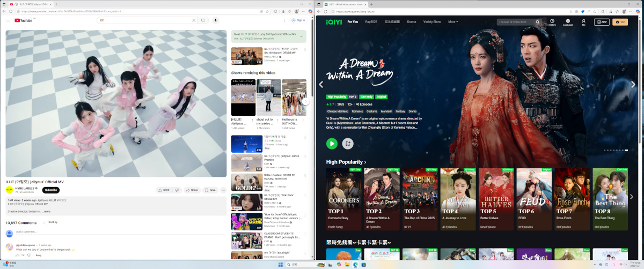Open the Me profile icon
Screen dimensions: 644x269
pos(583,22)
